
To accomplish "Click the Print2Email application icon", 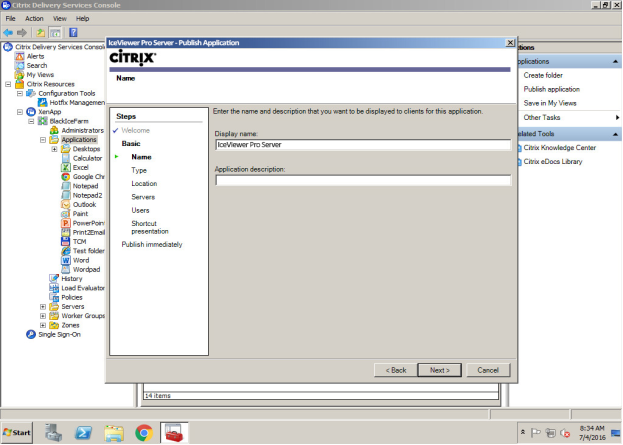I will (66, 232).
